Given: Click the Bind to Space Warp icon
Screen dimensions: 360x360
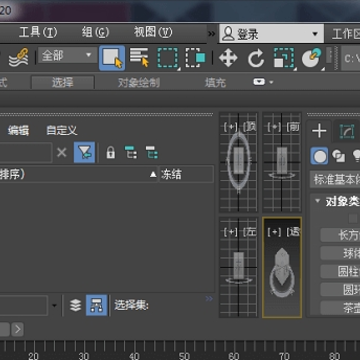Looking at the screenshot, I should (18, 57).
